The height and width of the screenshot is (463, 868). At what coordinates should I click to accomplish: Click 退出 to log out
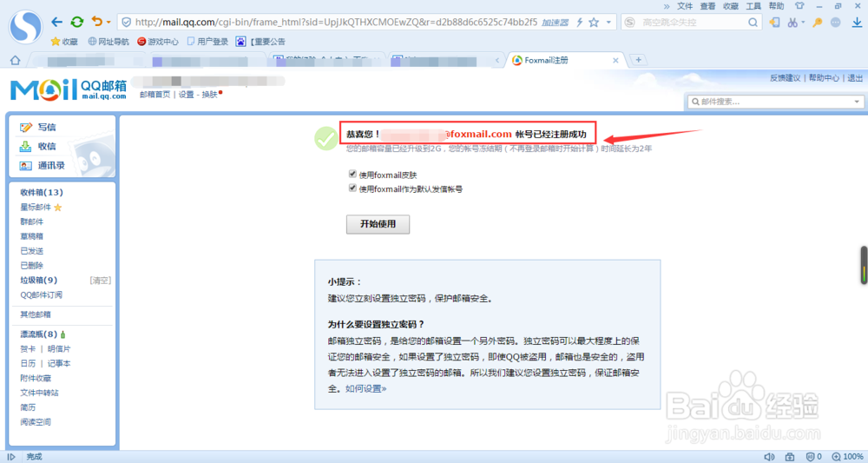(855, 78)
